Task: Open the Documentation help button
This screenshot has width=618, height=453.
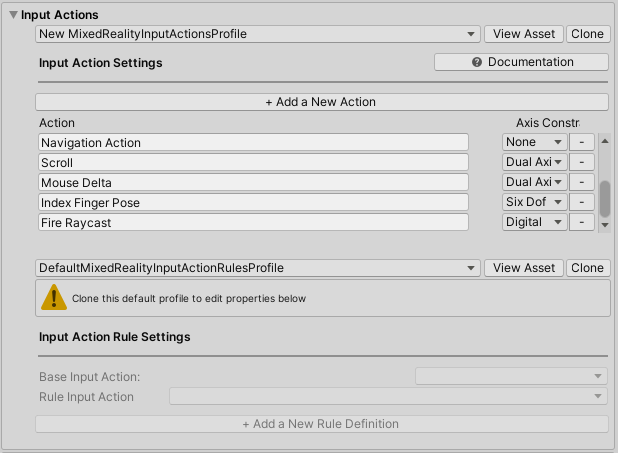Action: 521,62
